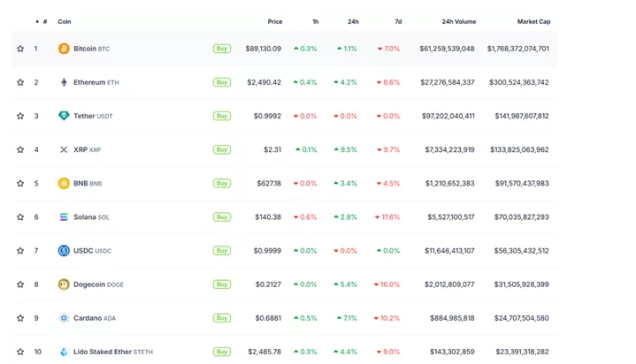Sort table by the 24h change header
This screenshot has height=364, width=636.
click(353, 21)
